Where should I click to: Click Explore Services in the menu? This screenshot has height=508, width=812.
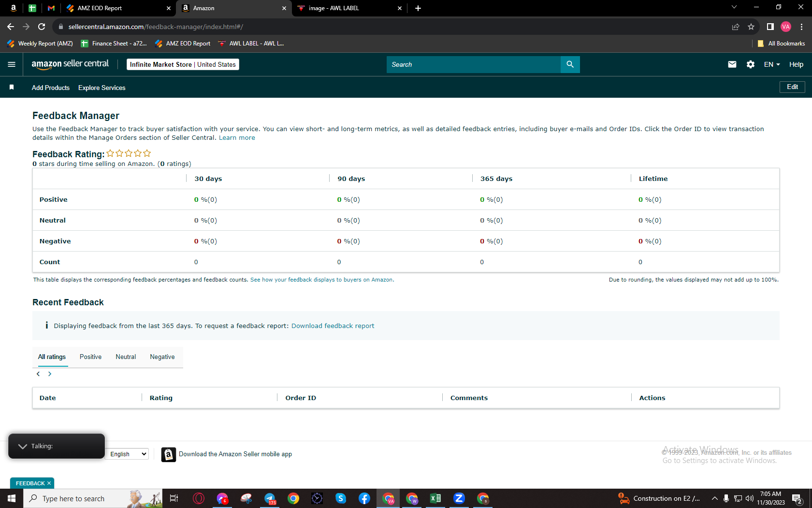[102, 88]
